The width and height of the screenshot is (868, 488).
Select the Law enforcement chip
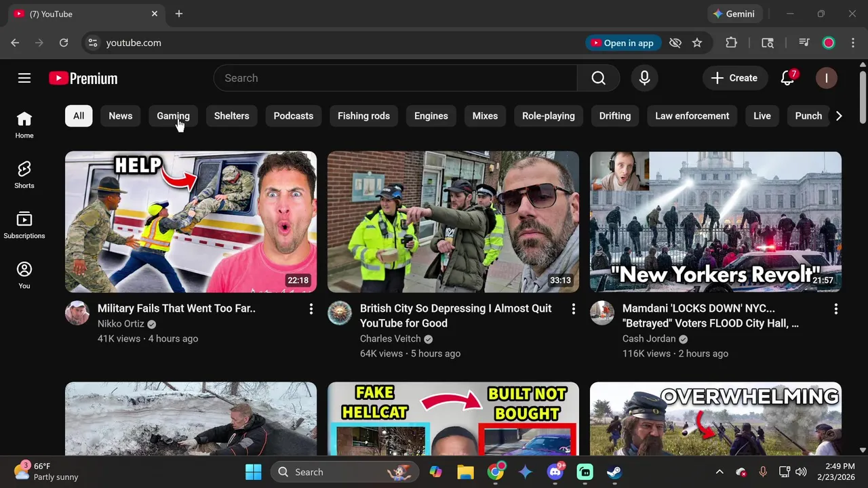(692, 116)
